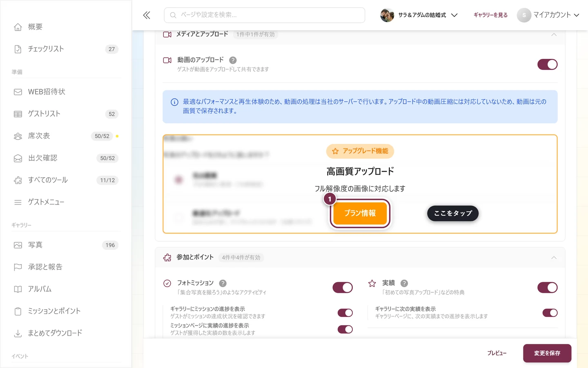Viewport: 588px width, 368px height.
Task: Click the チェックリスト document icon
Action: [x=18, y=49]
